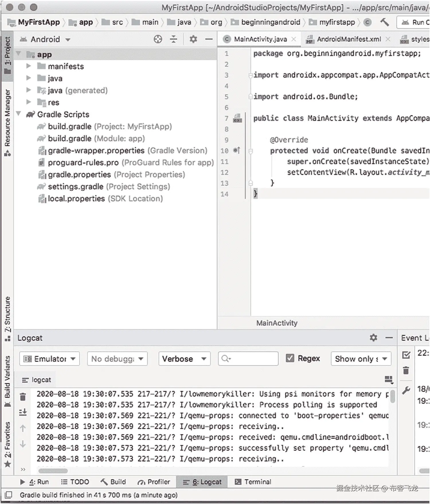Expand the manifests folder
The height and width of the screenshot is (504, 430).
tap(29, 66)
